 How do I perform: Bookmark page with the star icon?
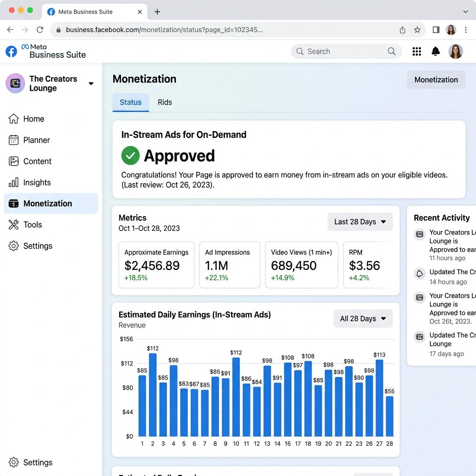click(417, 30)
